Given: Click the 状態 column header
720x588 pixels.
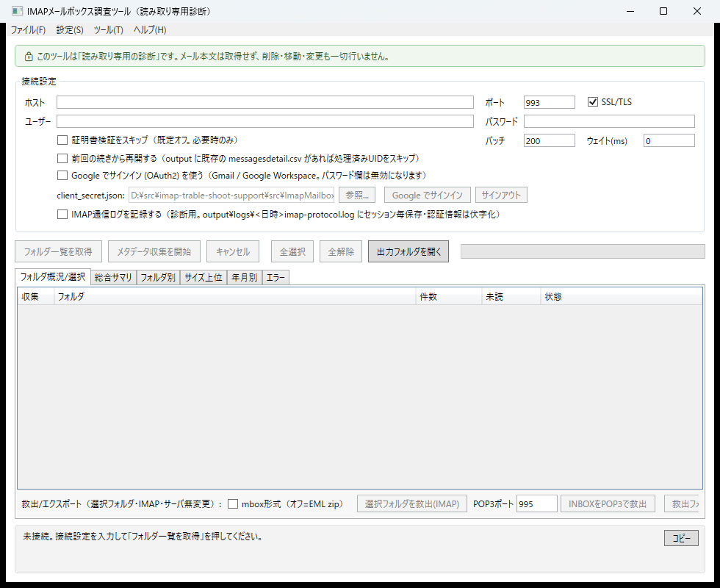Looking at the screenshot, I should (x=622, y=297).
